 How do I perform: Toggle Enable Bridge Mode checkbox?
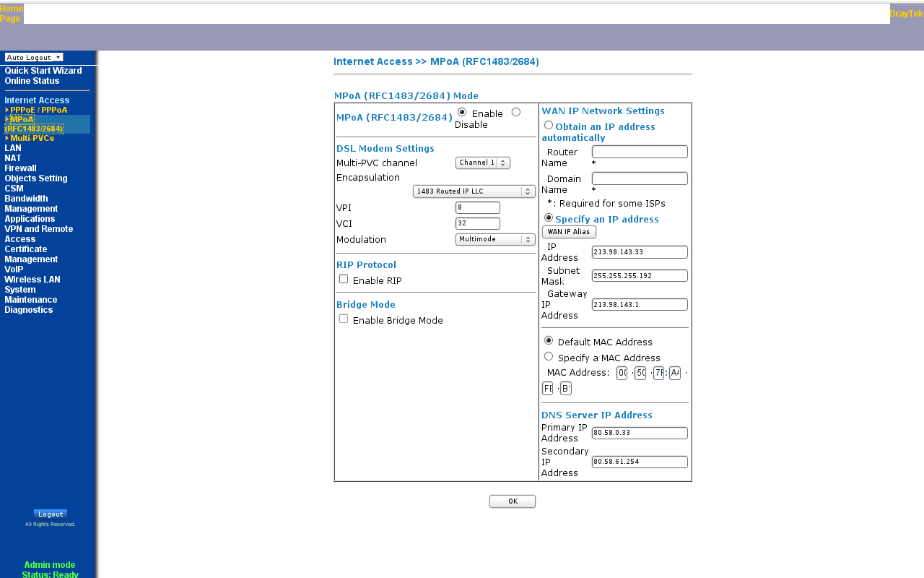point(344,319)
